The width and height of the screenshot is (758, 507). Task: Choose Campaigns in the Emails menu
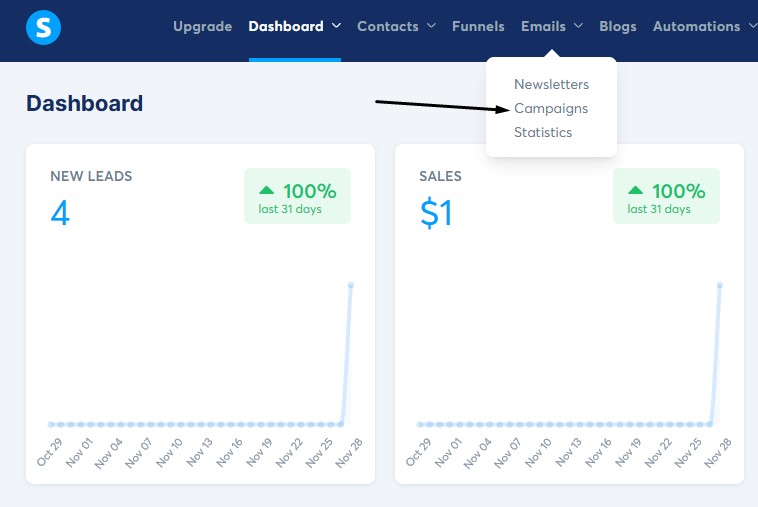point(551,108)
